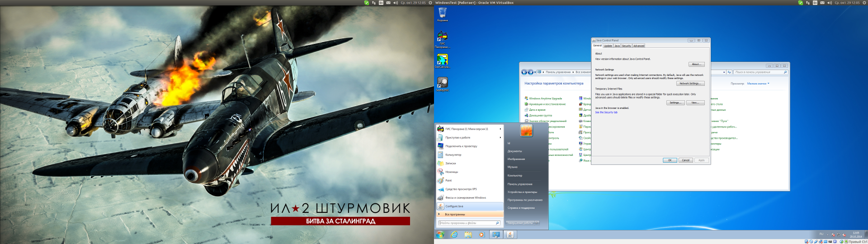Open Устройства и принтеры from Start menu
The image size is (868, 244).
pyautogui.click(x=522, y=192)
